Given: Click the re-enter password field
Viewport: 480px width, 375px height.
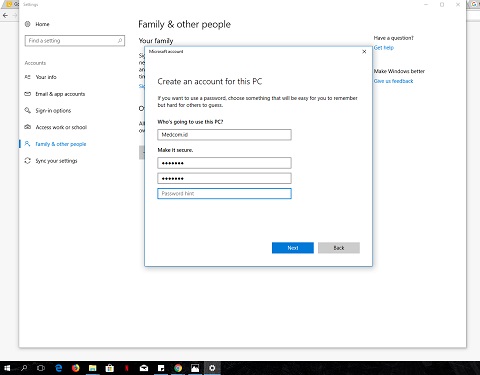Looking at the screenshot, I should (x=224, y=178).
